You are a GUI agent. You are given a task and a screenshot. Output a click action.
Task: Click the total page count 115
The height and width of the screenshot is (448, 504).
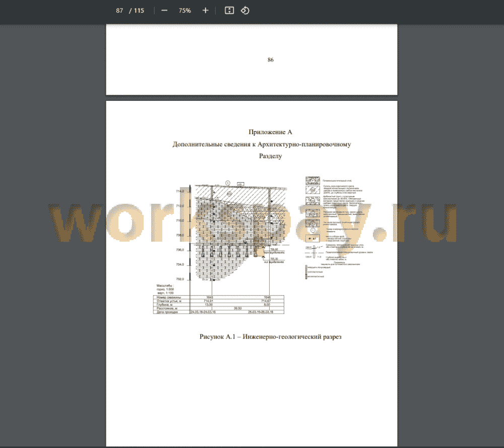(x=139, y=11)
